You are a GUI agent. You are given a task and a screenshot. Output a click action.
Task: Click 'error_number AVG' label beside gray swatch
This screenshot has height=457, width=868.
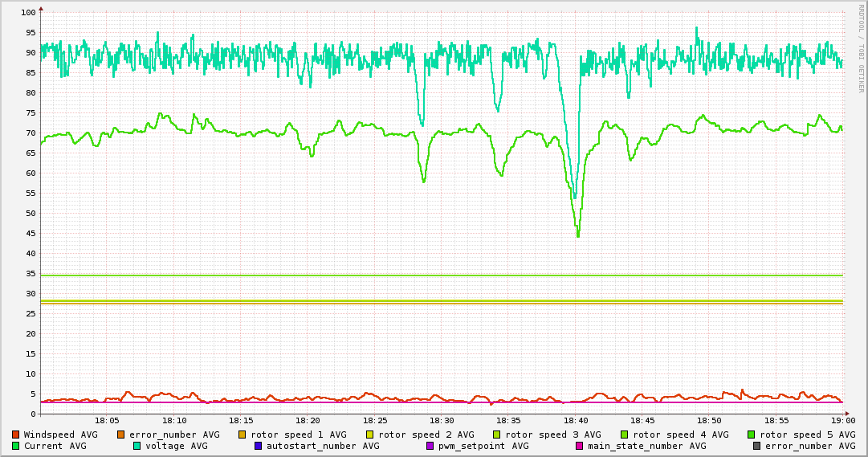(810, 446)
